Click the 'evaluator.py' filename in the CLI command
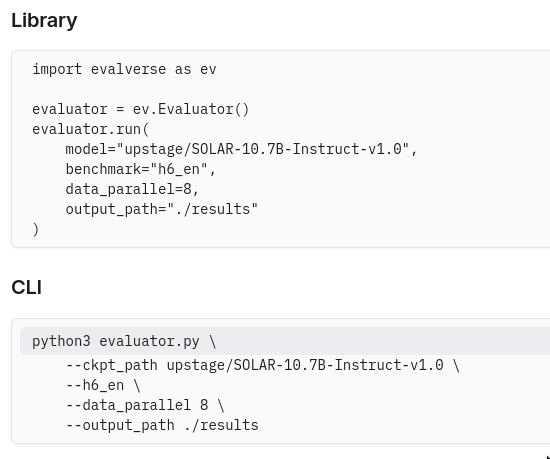 (x=149, y=341)
